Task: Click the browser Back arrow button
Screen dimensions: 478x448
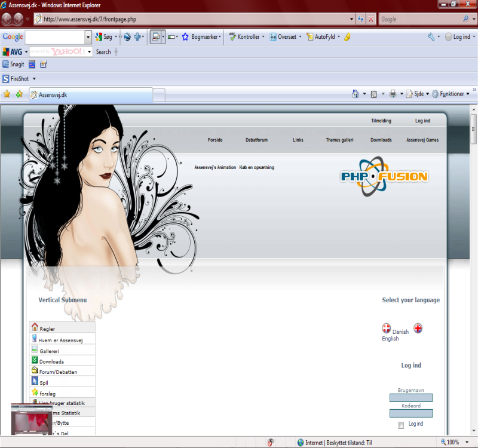Action: click(7, 19)
